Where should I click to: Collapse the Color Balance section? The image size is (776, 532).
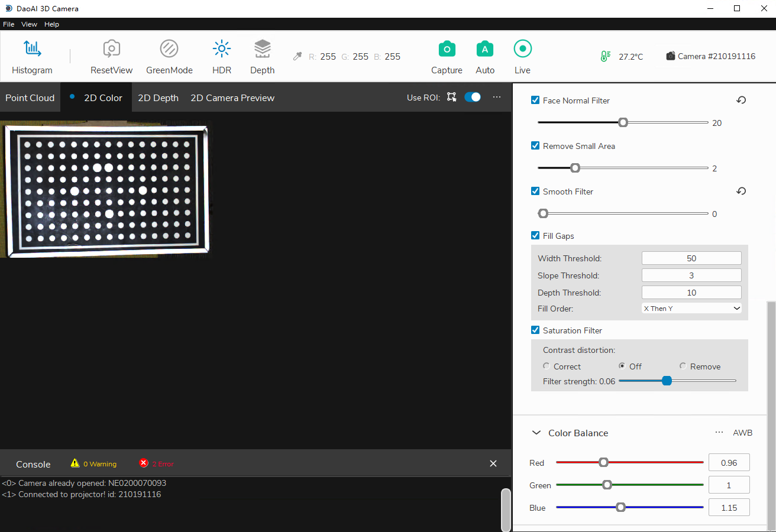point(536,433)
